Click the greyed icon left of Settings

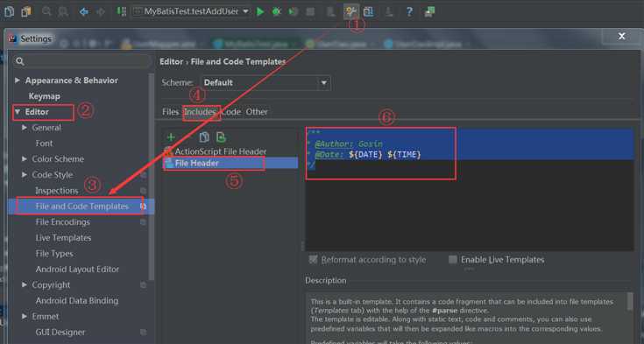(330, 11)
